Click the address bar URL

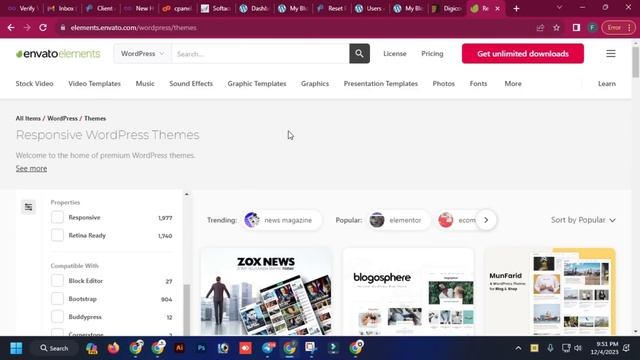coord(133,28)
